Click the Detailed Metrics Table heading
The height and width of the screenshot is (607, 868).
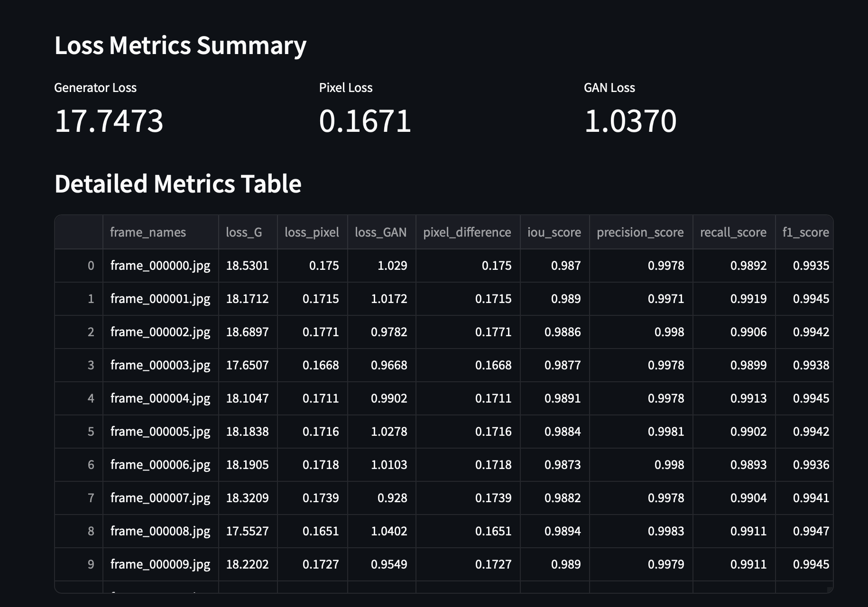(x=178, y=184)
